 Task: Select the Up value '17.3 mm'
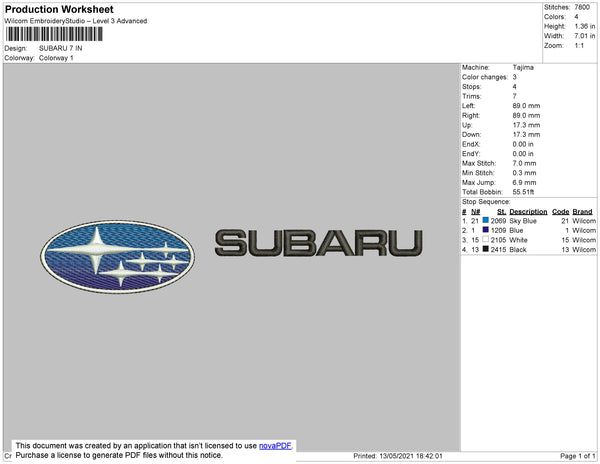526,125
